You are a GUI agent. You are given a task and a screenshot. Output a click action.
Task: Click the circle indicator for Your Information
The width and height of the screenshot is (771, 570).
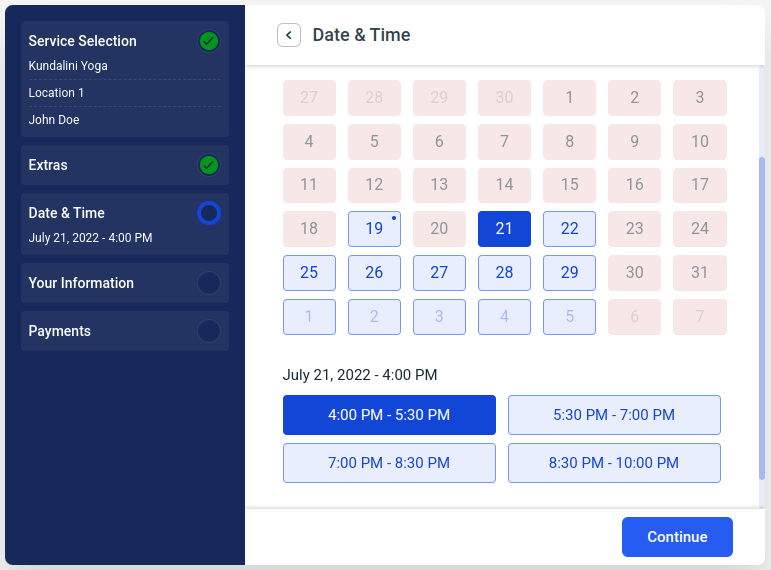pyautogui.click(x=209, y=283)
